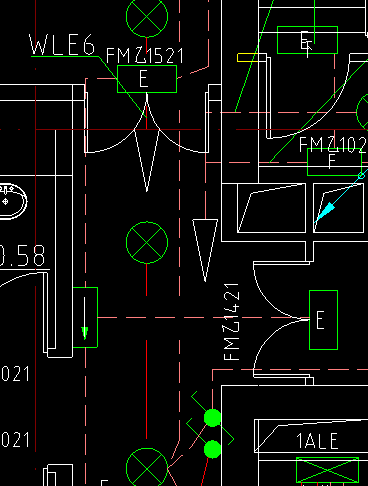The width and height of the screenshot is (368, 486).
Task: Click the FMZ102 label text
Action: coord(333,145)
